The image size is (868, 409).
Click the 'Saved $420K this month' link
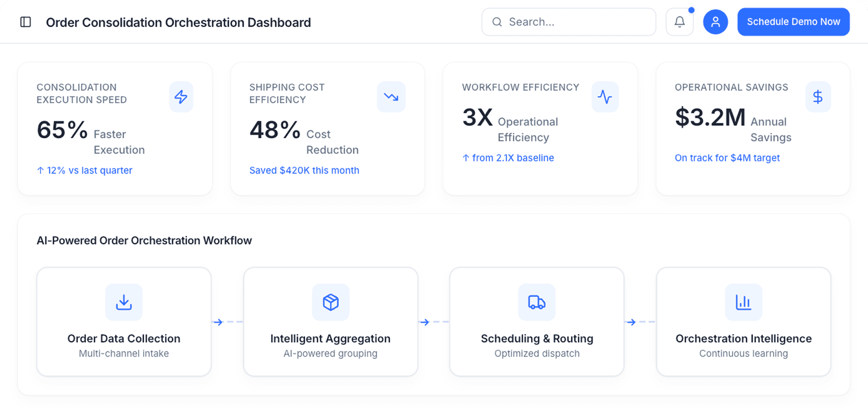click(x=304, y=170)
